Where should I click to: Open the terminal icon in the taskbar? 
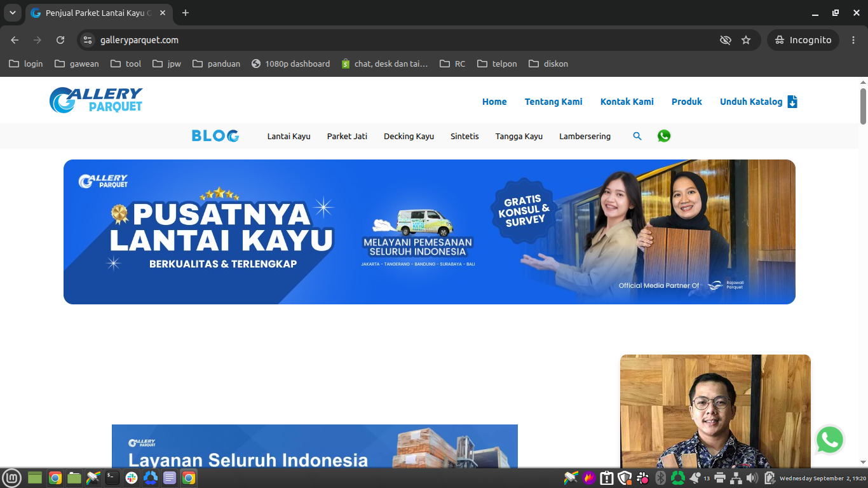click(x=112, y=477)
